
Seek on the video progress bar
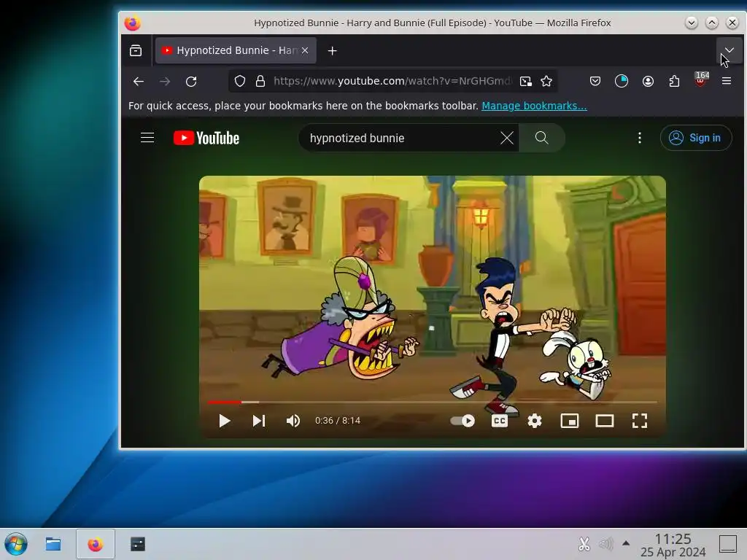[433, 402]
